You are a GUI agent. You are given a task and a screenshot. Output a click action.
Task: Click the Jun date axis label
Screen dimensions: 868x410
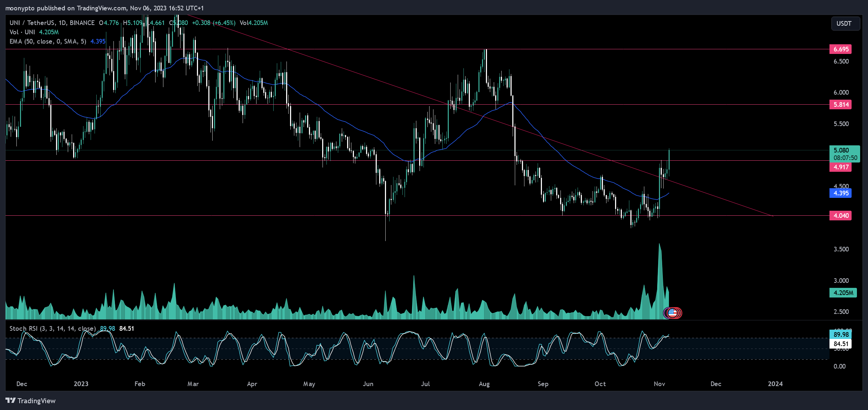tap(368, 384)
